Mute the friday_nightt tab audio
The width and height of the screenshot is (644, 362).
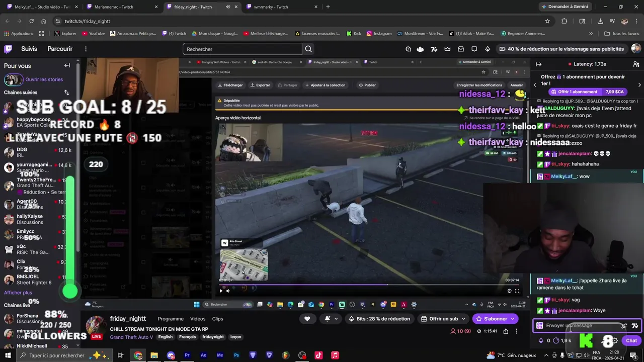(228, 7)
